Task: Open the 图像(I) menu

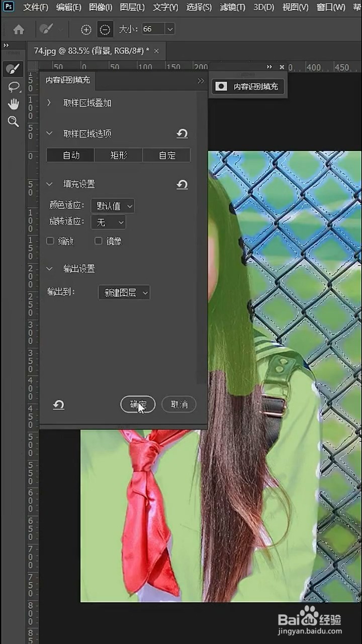Action: click(x=101, y=7)
